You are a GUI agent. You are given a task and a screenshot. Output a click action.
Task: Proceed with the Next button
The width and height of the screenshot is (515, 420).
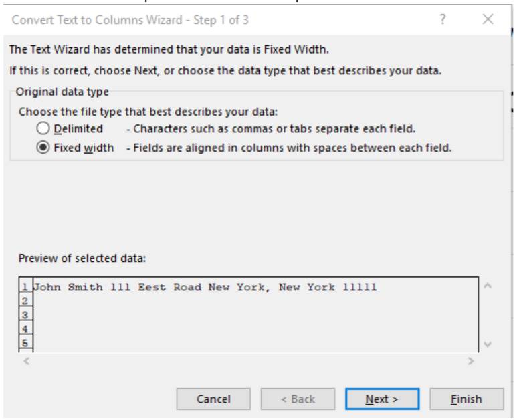pyautogui.click(x=382, y=399)
